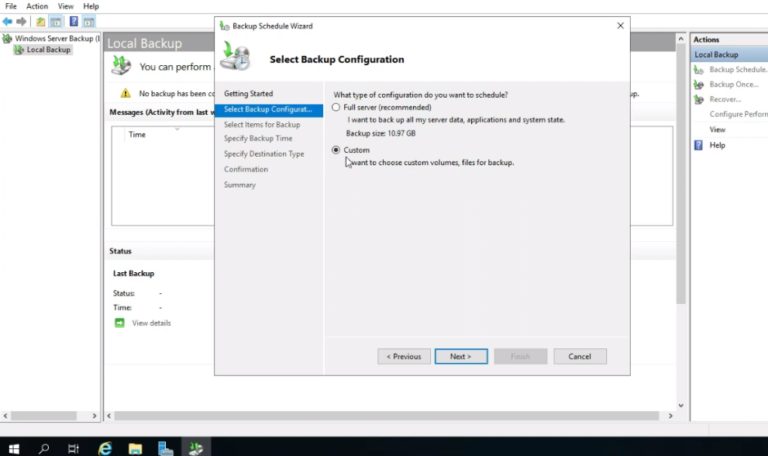Click the Back arrow in the toolbar

(8, 21)
